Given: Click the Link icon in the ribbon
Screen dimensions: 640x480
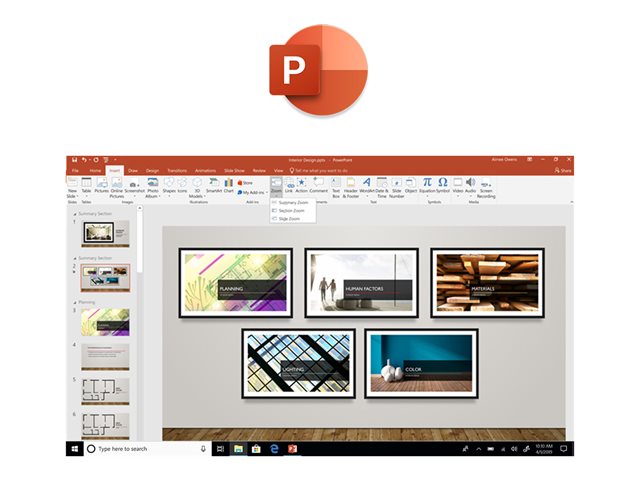Looking at the screenshot, I should [x=289, y=182].
